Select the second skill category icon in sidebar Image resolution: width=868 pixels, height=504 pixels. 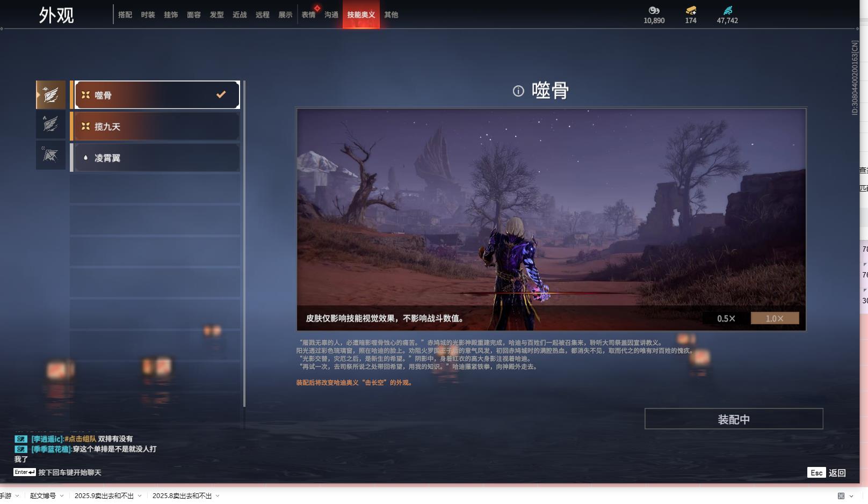pos(50,125)
